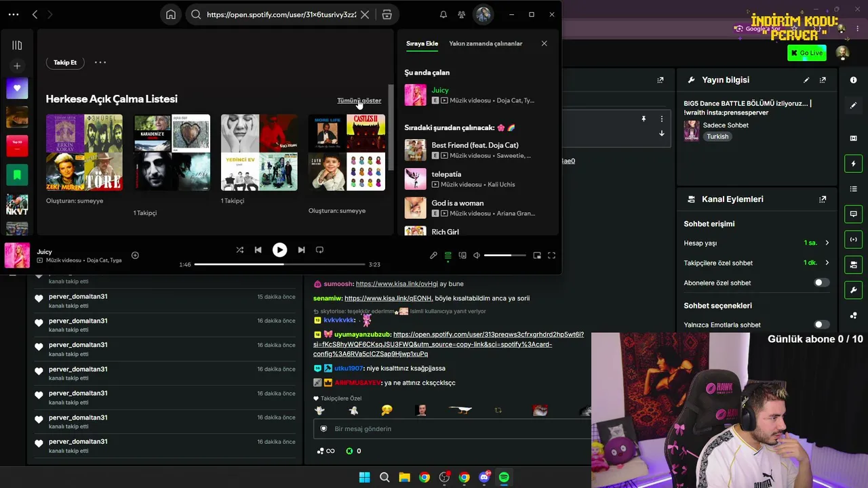Go back in Spotify navigation
The height and width of the screenshot is (488, 868).
(x=35, y=14)
